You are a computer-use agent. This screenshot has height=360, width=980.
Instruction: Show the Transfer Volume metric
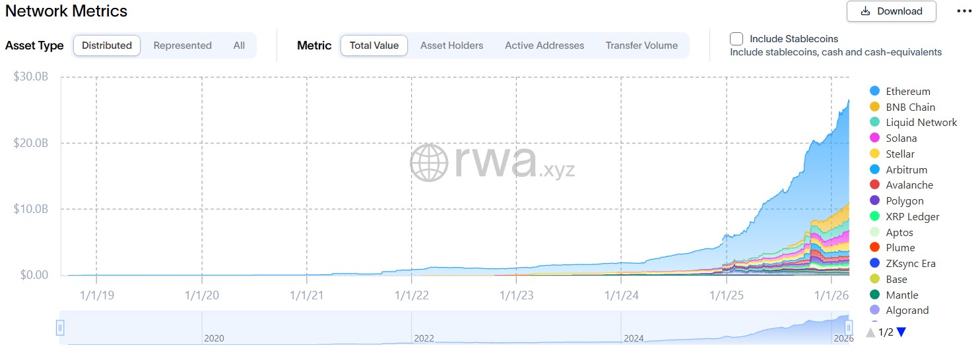click(641, 45)
